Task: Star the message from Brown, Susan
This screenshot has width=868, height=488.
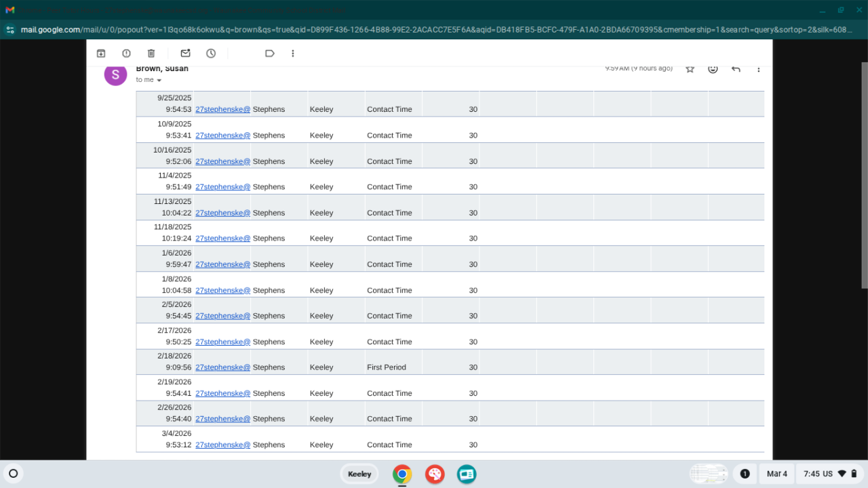Action: [690, 68]
